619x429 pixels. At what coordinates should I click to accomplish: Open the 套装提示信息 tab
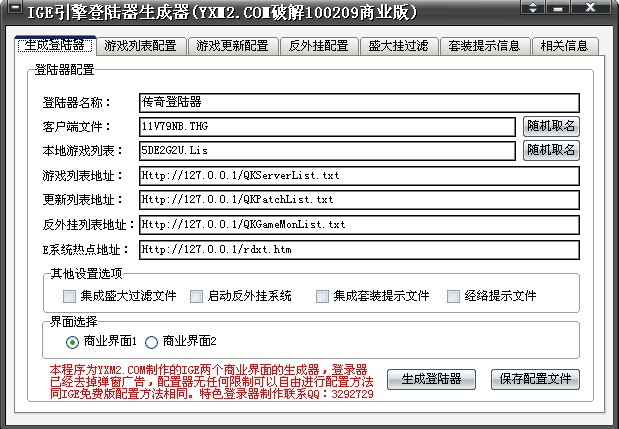click(x=484, y=46)
